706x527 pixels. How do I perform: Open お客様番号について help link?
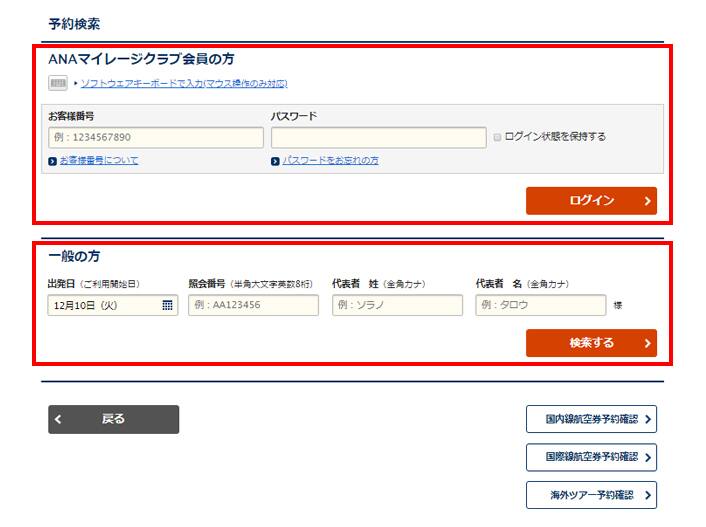[99, 161]
